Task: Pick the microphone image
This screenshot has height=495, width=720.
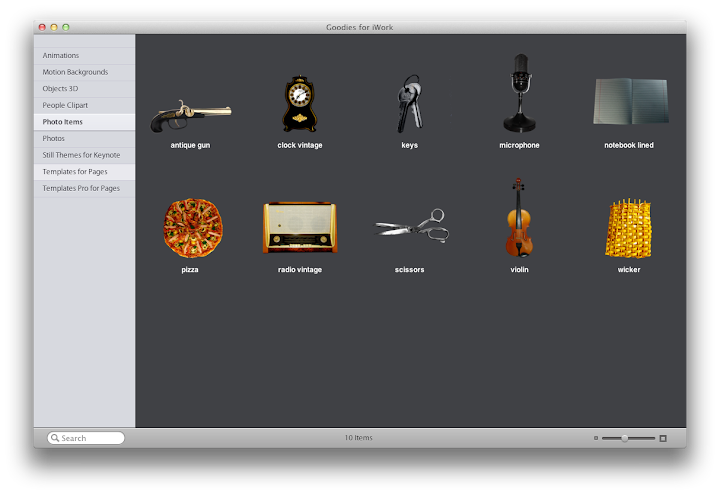Action: point(519,93)
